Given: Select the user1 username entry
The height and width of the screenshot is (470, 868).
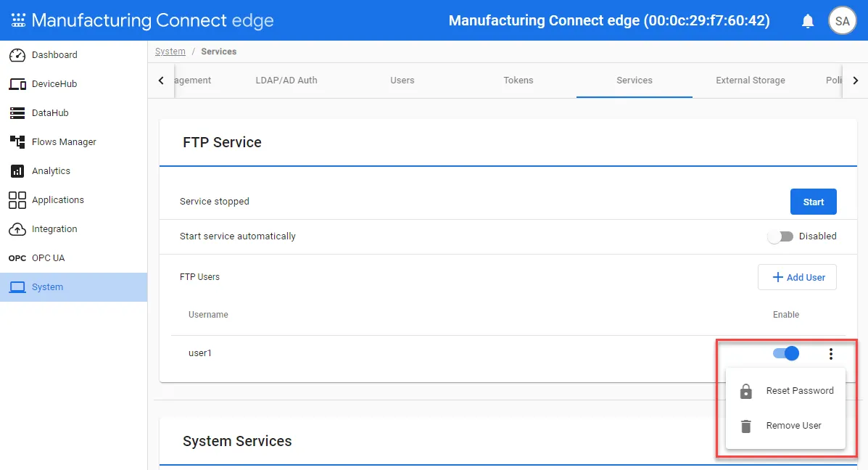Looking at the screenshot, I should 200,353.
